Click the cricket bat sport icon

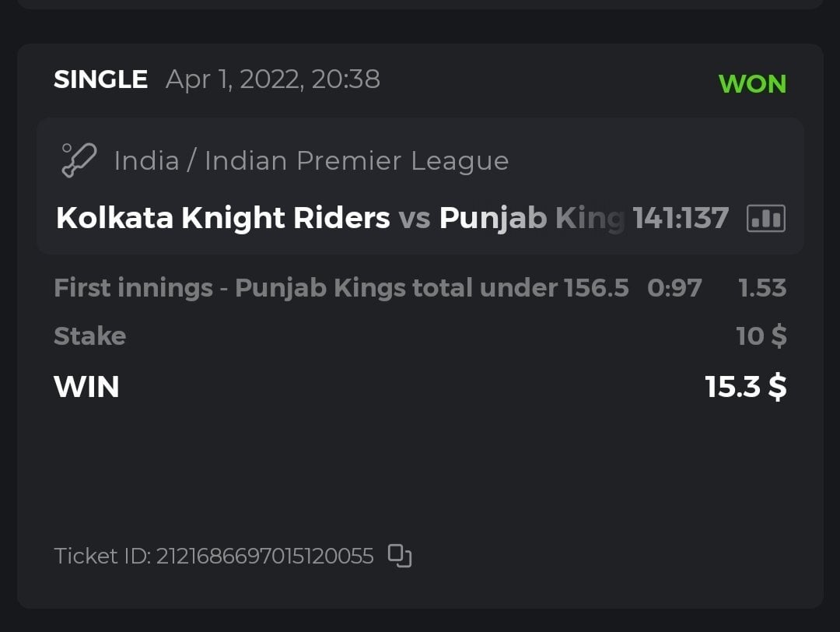(79, 160)
